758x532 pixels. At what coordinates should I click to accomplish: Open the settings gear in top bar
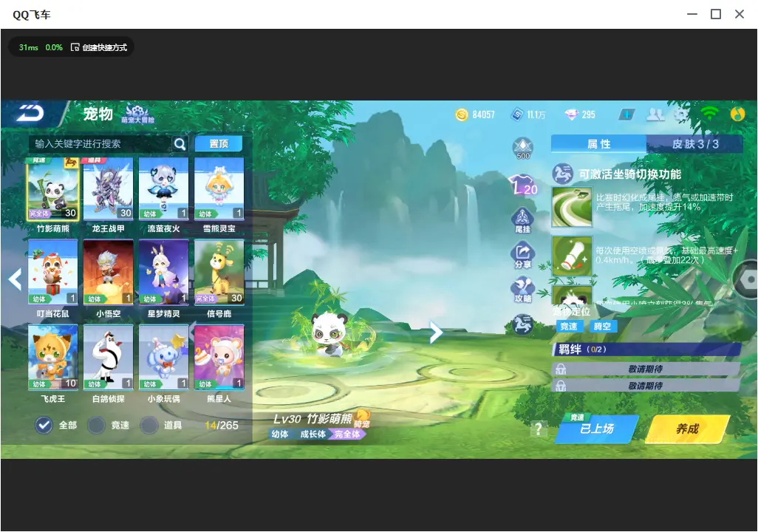pyautogui.click(x=681, y=115)
